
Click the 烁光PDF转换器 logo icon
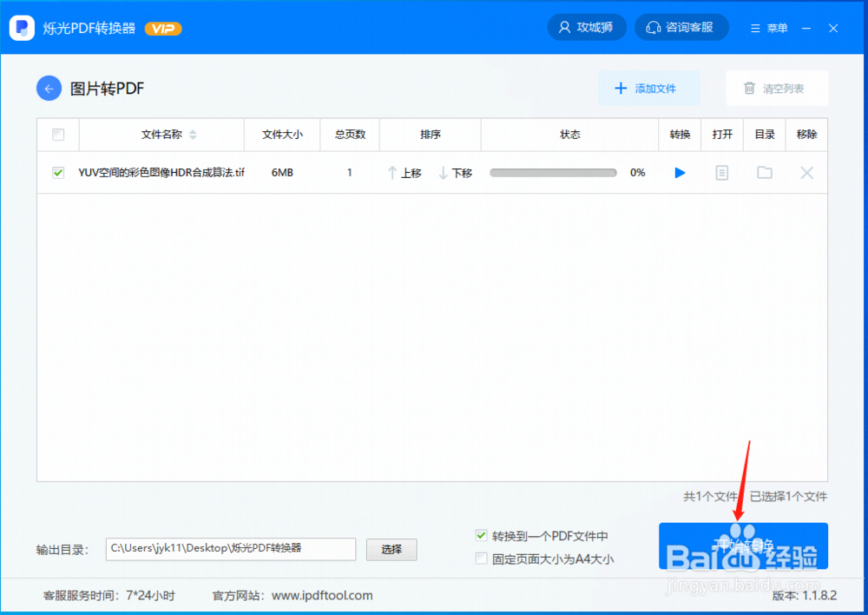(x=21, y=27)
